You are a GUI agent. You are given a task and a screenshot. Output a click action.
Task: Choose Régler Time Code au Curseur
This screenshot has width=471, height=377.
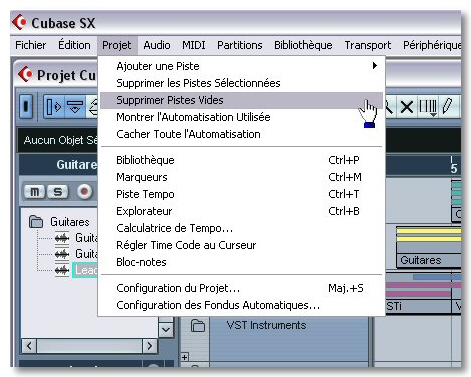[x=241, y=245]
